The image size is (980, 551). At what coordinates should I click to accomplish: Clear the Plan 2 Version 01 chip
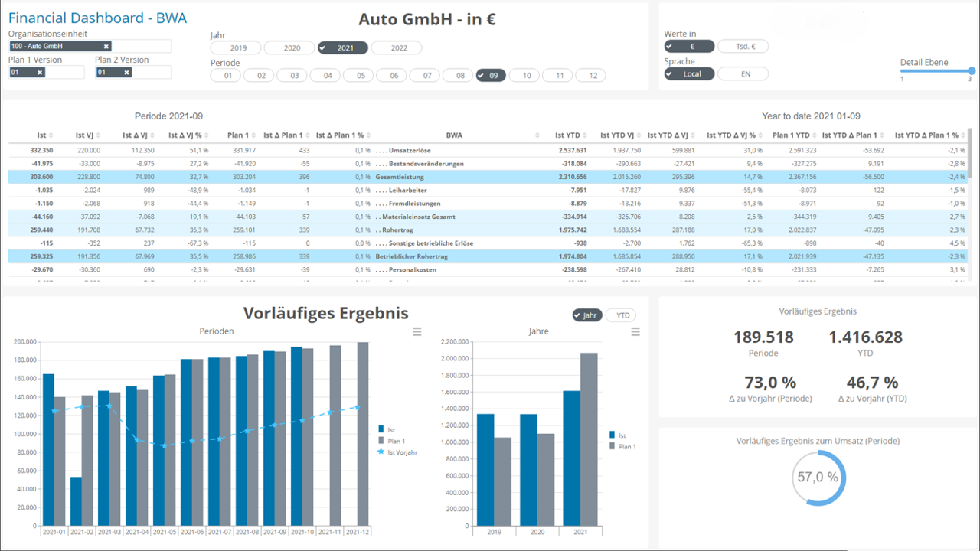click(x=126, y=73)
